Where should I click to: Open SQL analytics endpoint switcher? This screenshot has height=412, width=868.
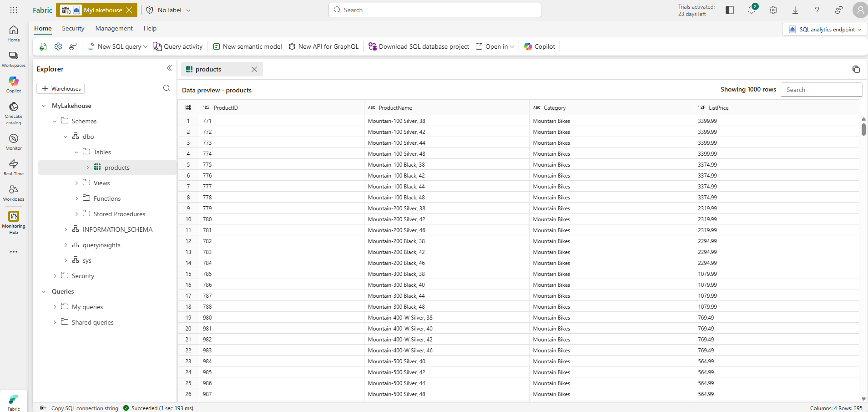tap(825, 30)
